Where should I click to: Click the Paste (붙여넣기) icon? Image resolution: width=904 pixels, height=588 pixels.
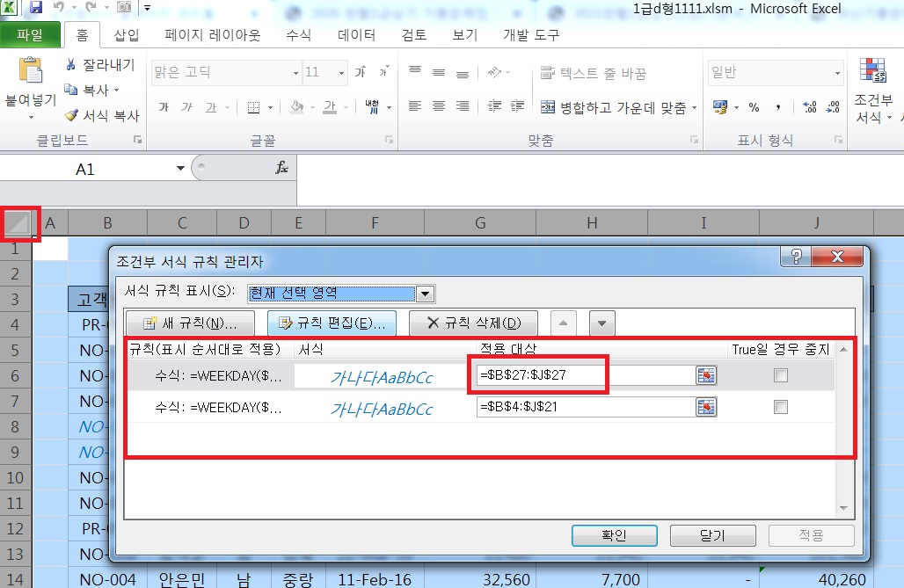coord(31,73)
